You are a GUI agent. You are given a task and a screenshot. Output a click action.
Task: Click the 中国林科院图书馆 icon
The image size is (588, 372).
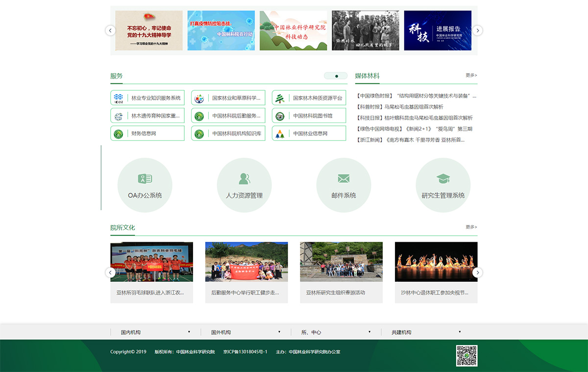pyautogui.click(x=280, y=116)
